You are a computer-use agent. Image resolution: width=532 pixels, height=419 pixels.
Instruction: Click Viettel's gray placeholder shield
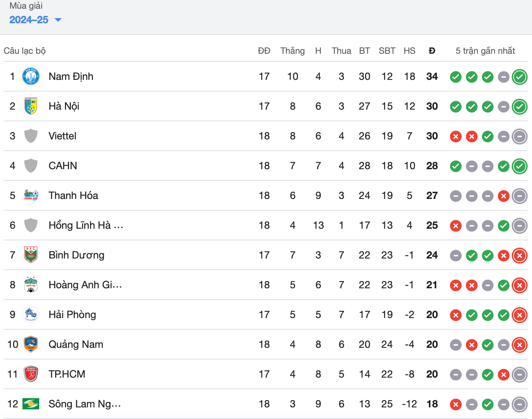[31, 136]
